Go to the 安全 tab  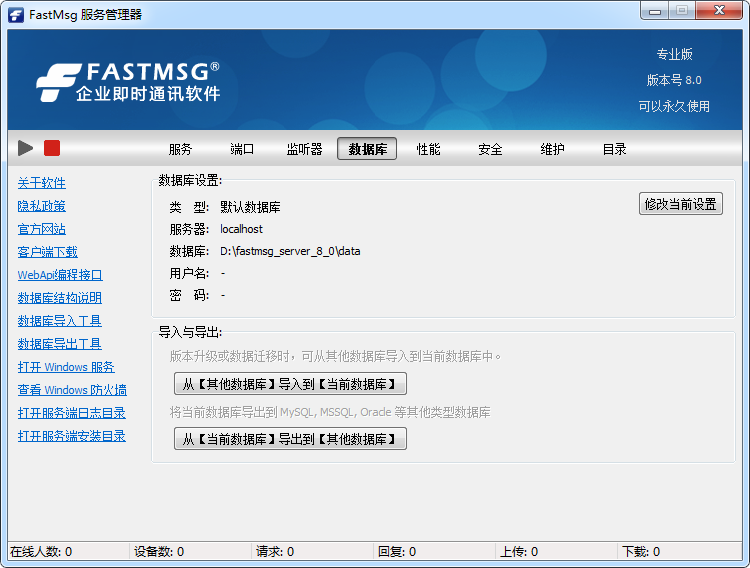[x=490, y=149]
